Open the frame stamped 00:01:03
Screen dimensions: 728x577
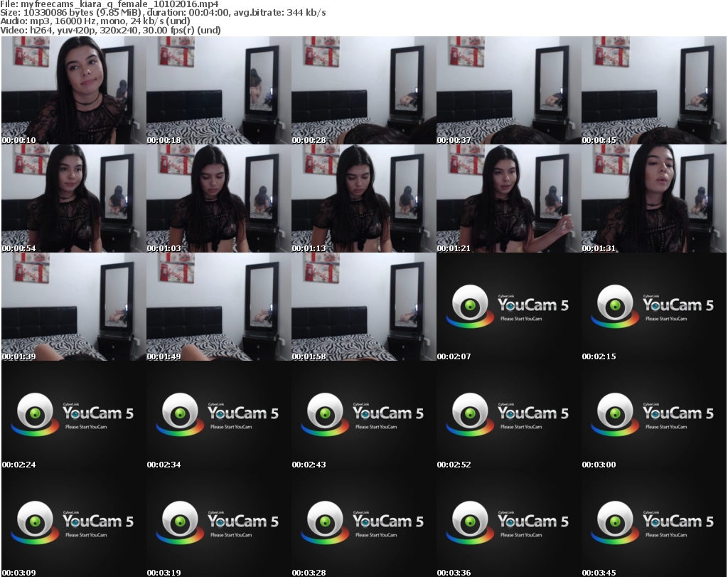point(219,198)
